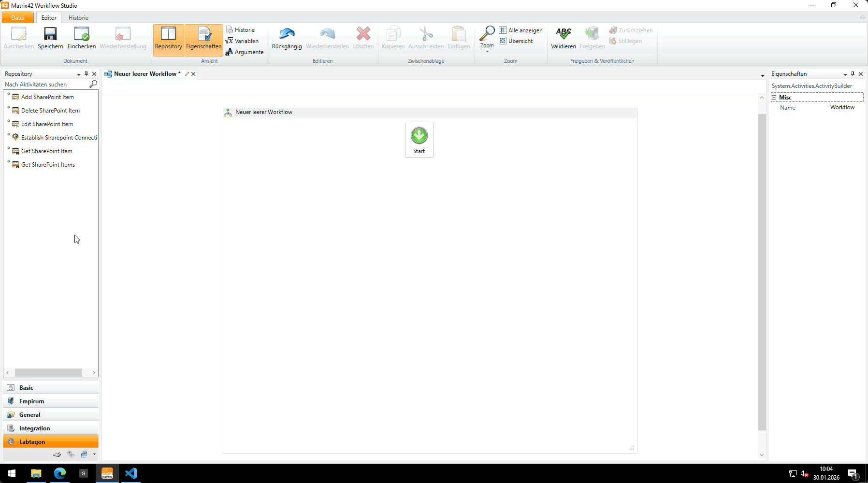Click the Visual Studio Code taskbar icon
Screen dimensions: 868x483
[131, 473]
